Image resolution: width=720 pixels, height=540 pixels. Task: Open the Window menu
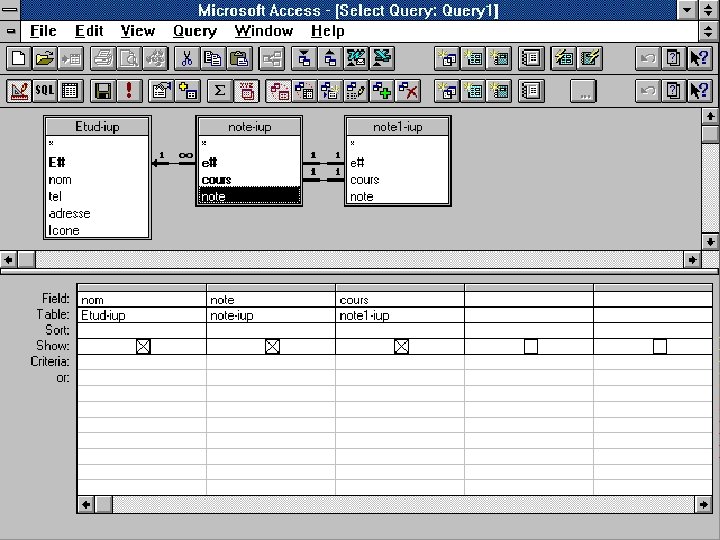(264, 31)
